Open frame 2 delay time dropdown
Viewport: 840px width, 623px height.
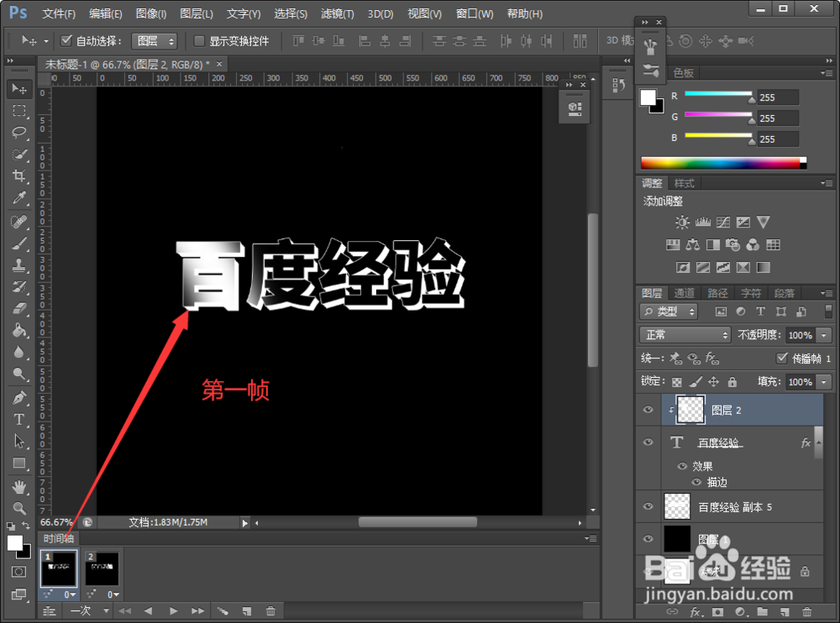click(113, 594)
